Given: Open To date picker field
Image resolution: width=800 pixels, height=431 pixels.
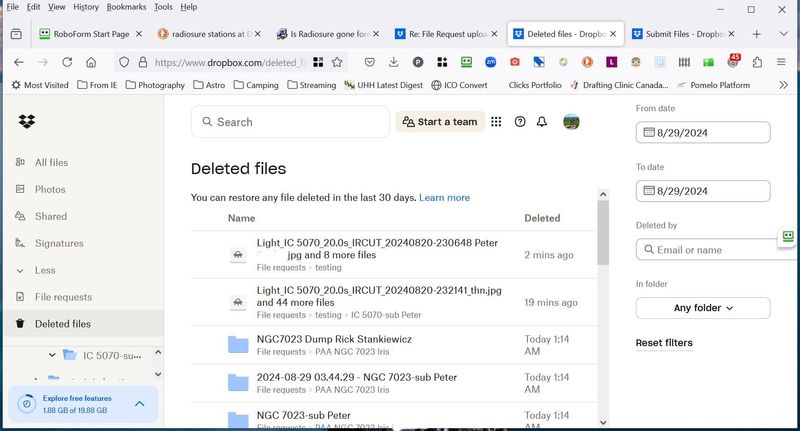Looking at the screenshot, I should (x=703, y=191).
